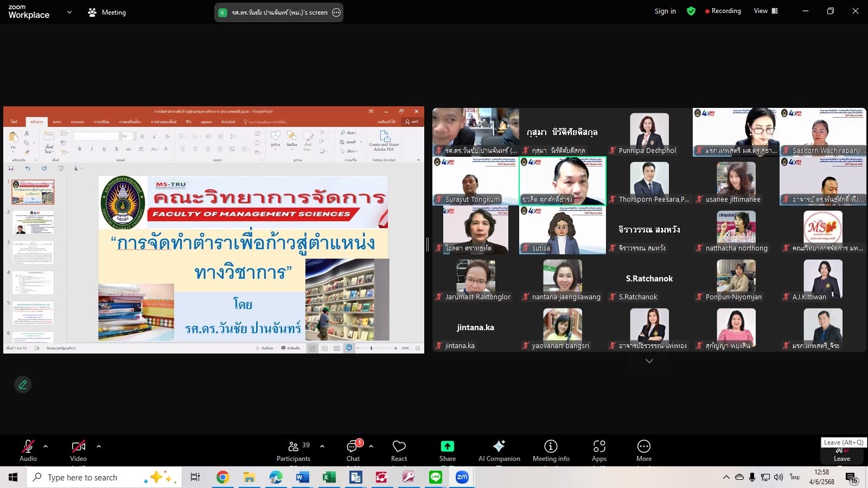Viewport: 868px width, 488px height.
Task: Show next page of participant videos
Action: tap(649, 361)
